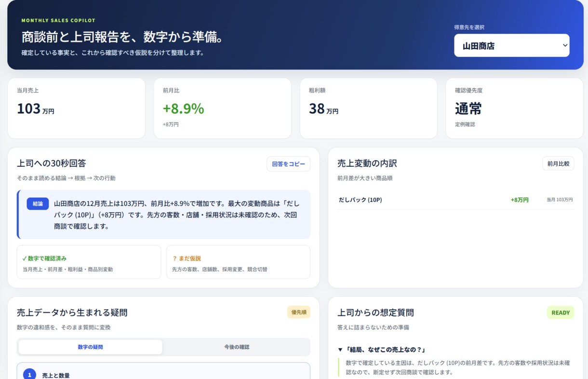
Task: Click the READY badge
Action: click(x=561, y=312)
